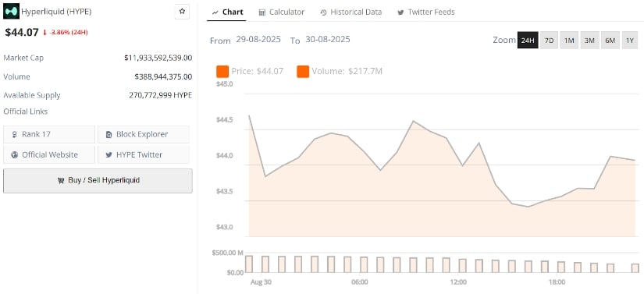Toggle the Volume series orange legend swatch

tap(303, 71)
